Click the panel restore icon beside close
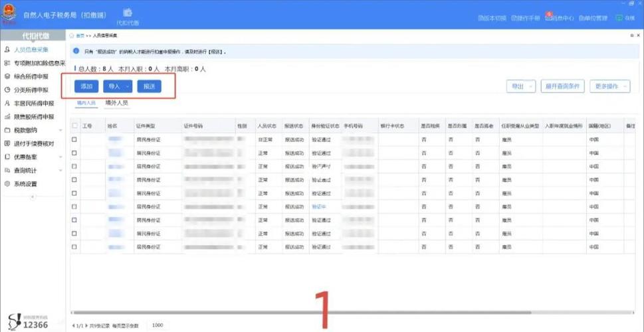The height and width of the screenshot is (332, 644). coord(631,36)
